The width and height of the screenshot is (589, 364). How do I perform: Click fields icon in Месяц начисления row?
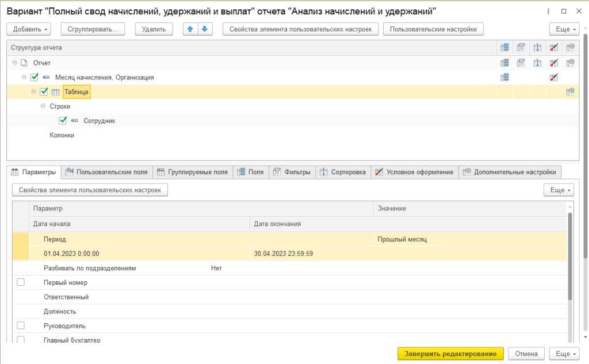click(x=504, y=77)
